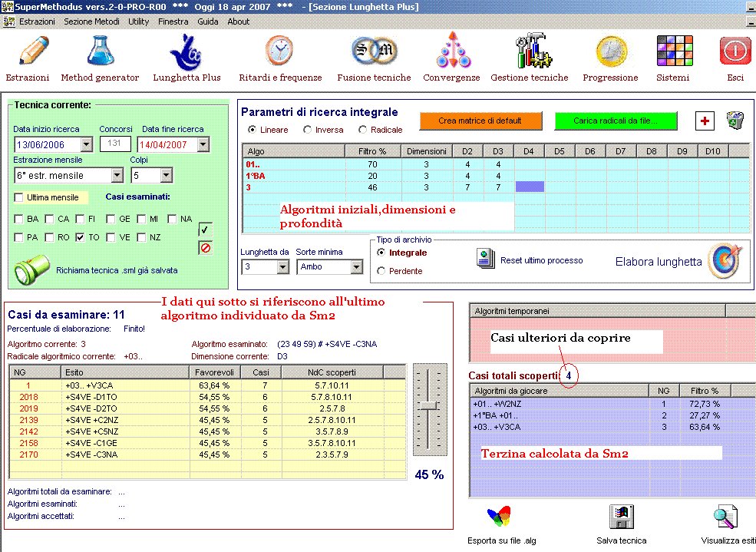The image size is (756, 552).
Task: Click the Reset ultimo processo document icon
Action: click(486, 259)
